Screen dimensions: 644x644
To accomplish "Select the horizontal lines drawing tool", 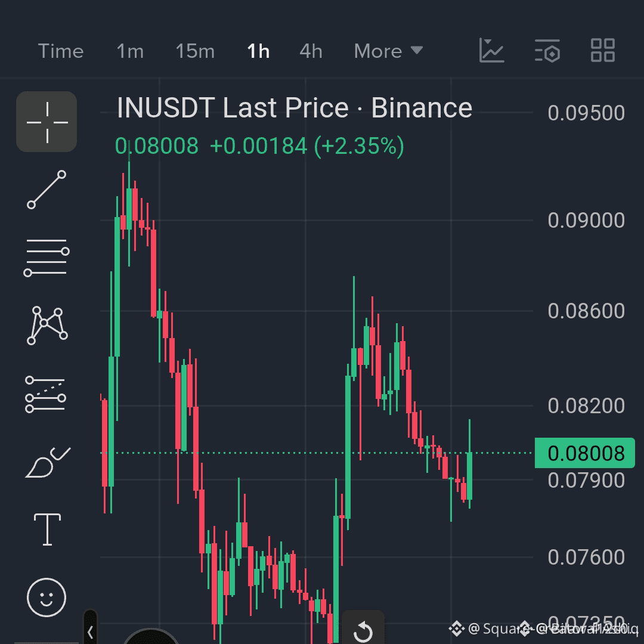I will pos(47,257).
